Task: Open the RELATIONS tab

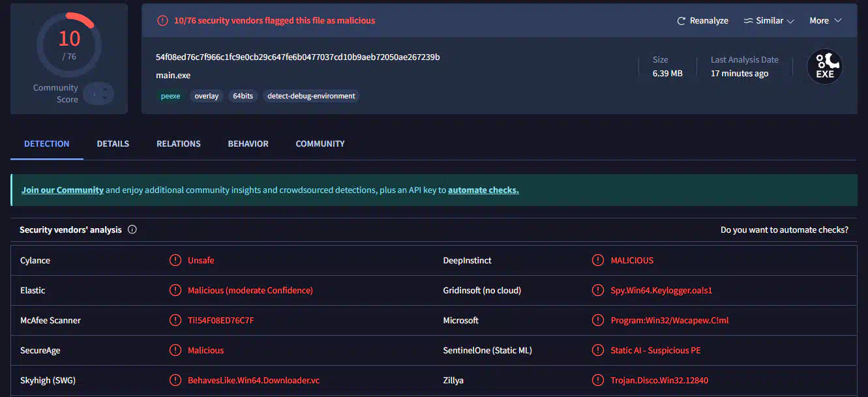Action: coord(179,143)
